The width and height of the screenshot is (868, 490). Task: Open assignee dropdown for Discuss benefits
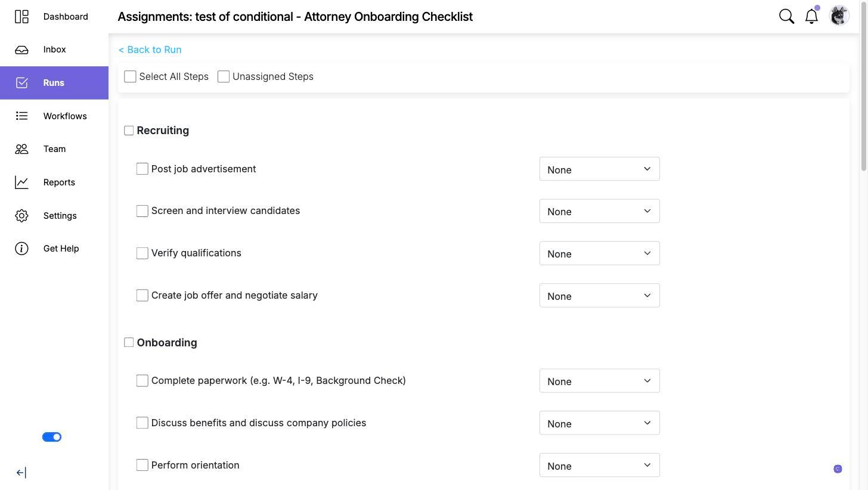pos(599,423)
